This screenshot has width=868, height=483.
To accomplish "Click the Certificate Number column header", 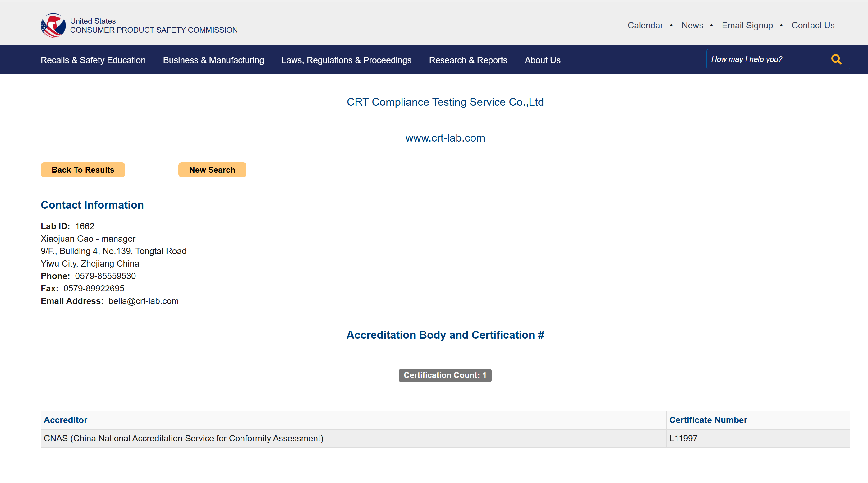I will pos(708,420).
